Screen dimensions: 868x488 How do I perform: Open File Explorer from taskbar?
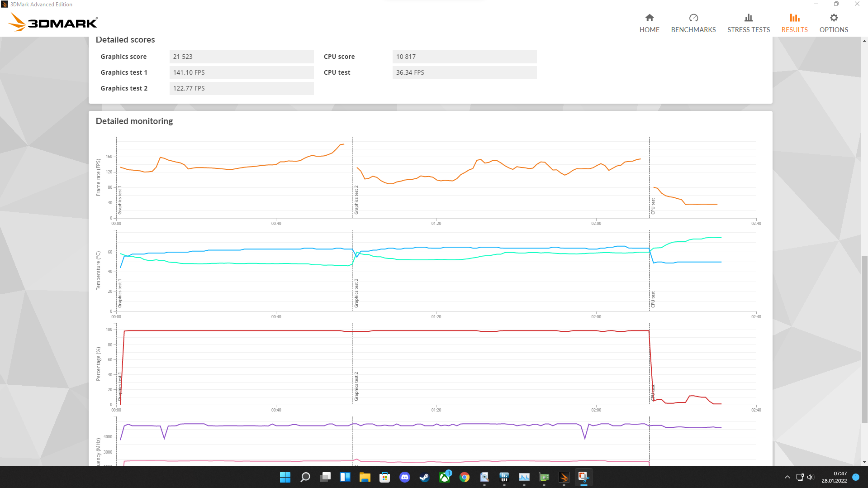tap(365, 477)
